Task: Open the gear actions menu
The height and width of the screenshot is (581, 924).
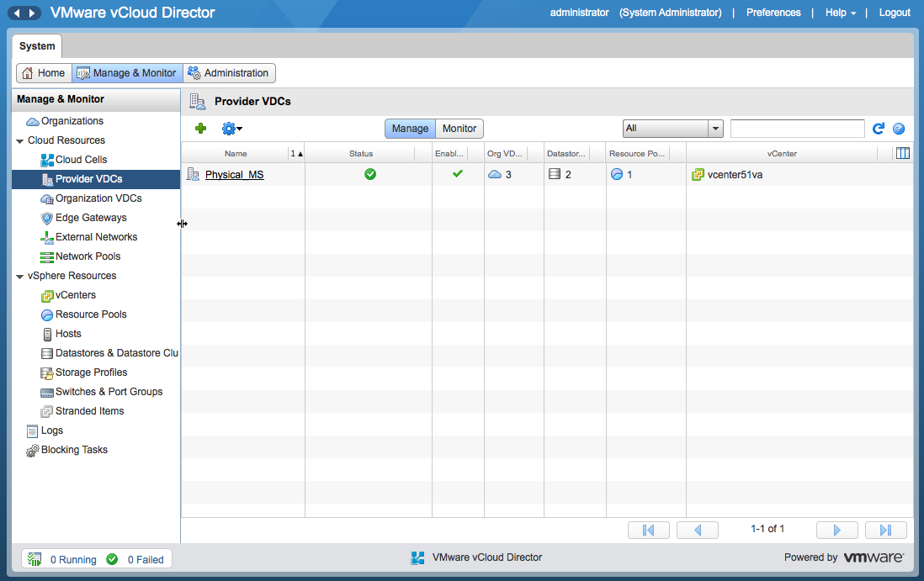Action: 231,129
